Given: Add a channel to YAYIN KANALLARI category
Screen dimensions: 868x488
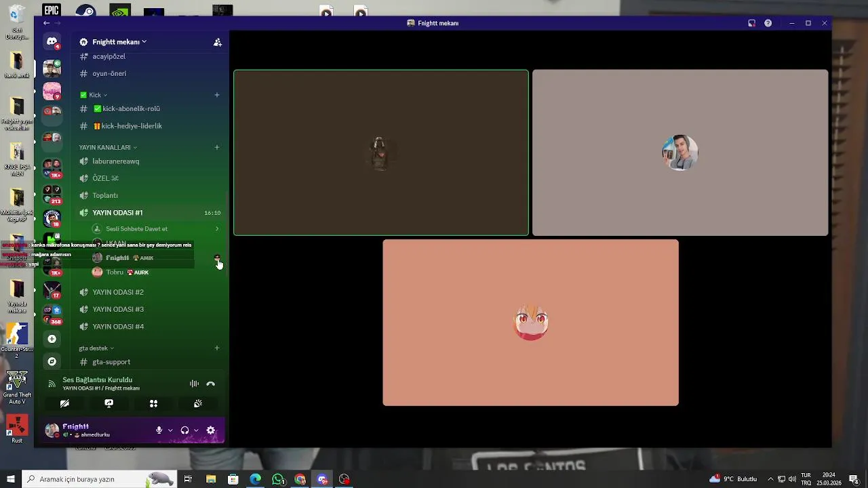Looking at the screenshot, I should 217,147.
